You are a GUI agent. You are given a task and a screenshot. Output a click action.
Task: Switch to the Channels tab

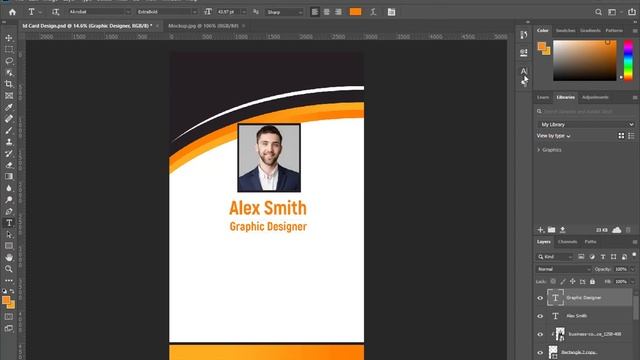(568, 242)
